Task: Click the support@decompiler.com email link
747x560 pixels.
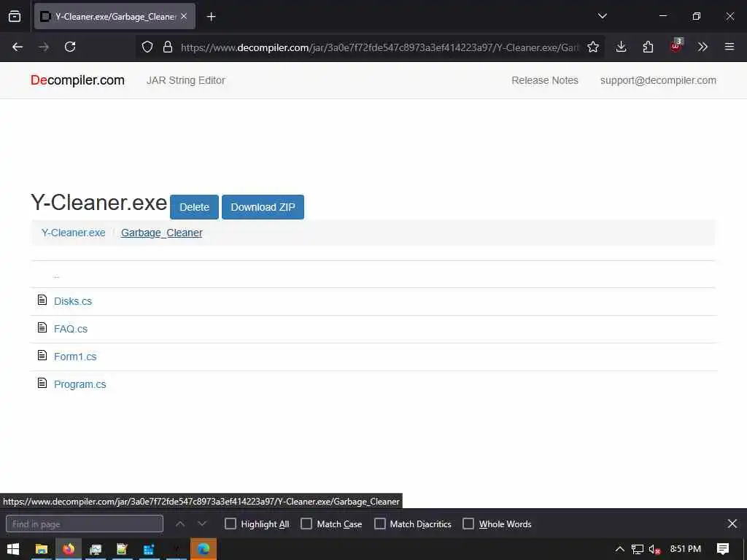Action: tap(658, 80)
